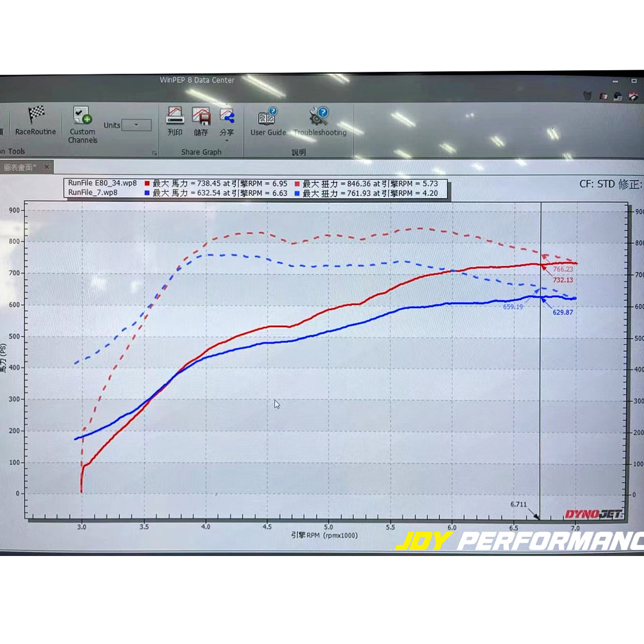Open the Units dropdown
This screenshot has width=644, height=644.
pos(136,125)
